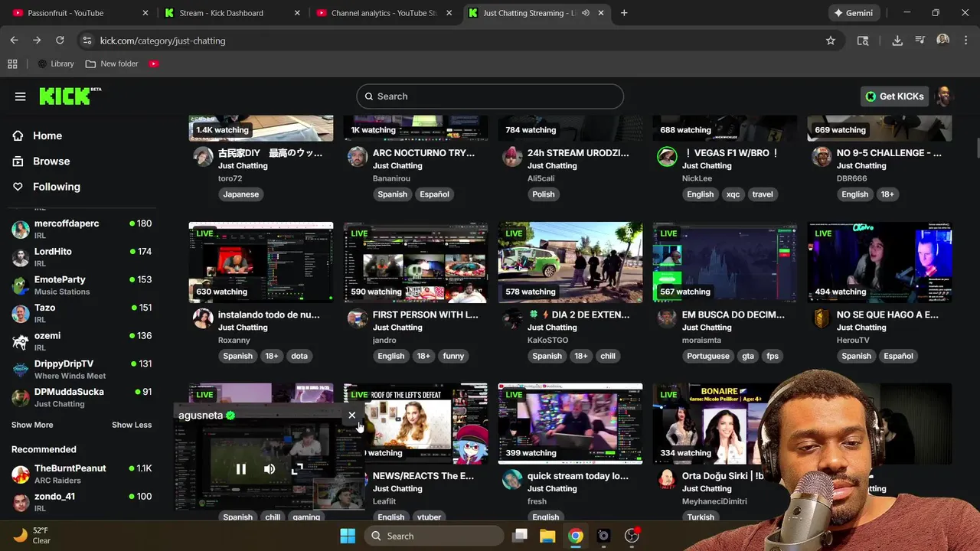Image resolution: width=980 pixels, height=551 pixels.
Task: Open DrippyDripTV channel in sidebar
Action: (81, 369)
